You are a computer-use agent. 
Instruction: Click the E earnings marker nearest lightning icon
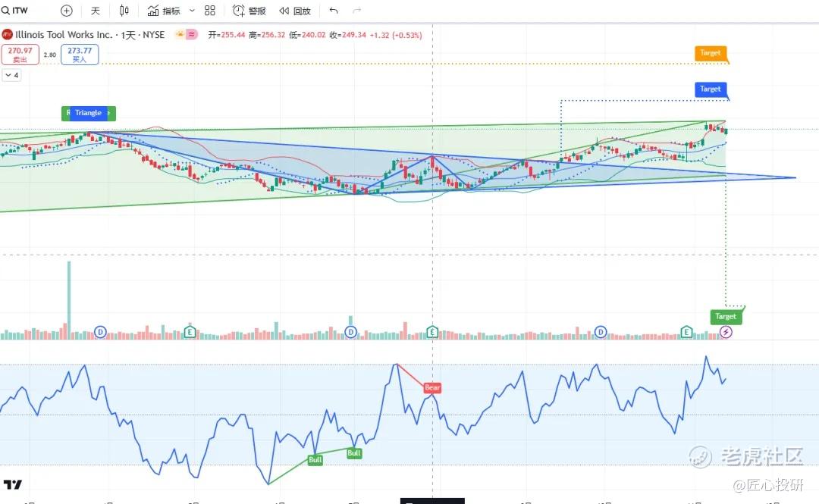pyautogui.click(x=686, y=332)
